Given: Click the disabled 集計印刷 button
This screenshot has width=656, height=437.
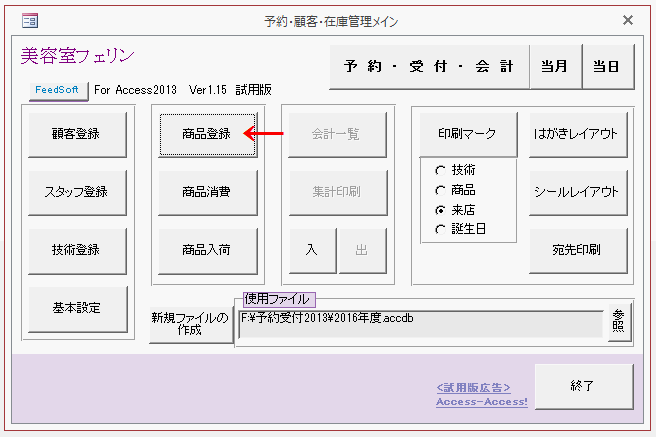Looking at the screenshot, I should tap(337, 192).
